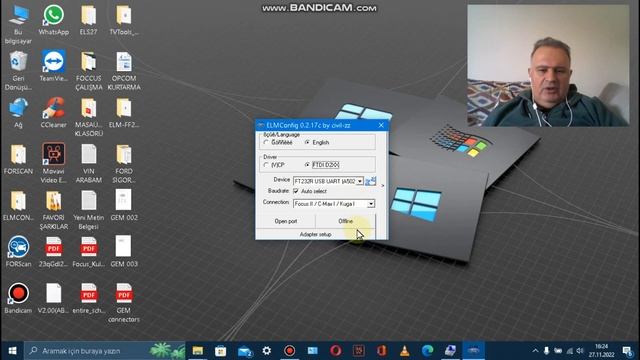640x360 pixels.
Task: Close the ELMConfig window
Action: (381, 125)
